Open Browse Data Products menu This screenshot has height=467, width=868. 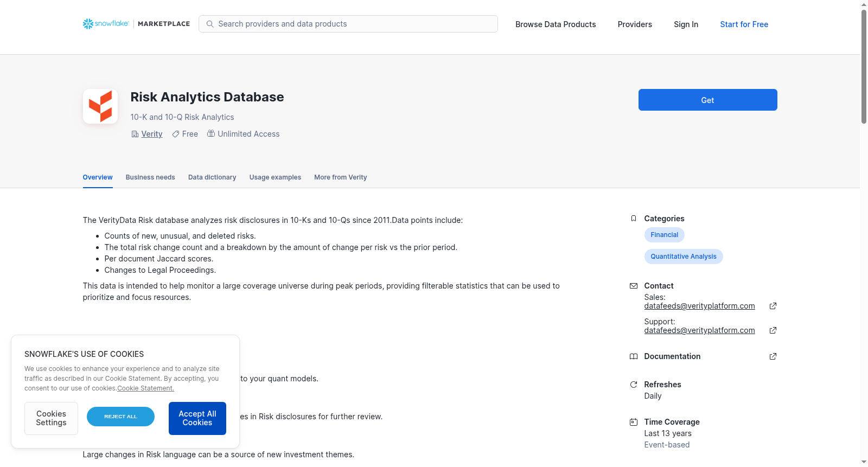556,24
